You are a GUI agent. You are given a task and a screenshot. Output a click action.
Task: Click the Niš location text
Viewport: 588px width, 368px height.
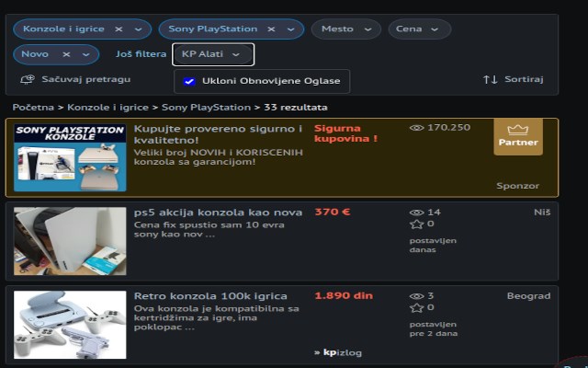(542, 213)
